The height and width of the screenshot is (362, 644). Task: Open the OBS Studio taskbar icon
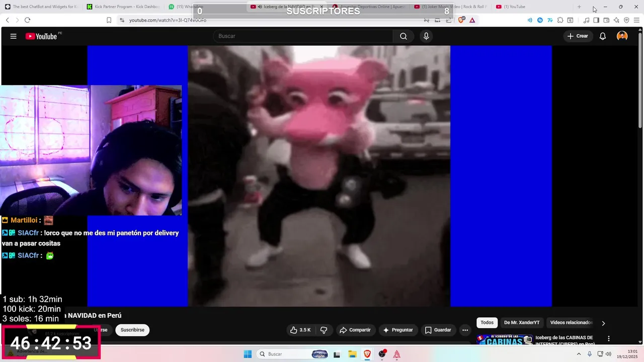click(382, 354)
